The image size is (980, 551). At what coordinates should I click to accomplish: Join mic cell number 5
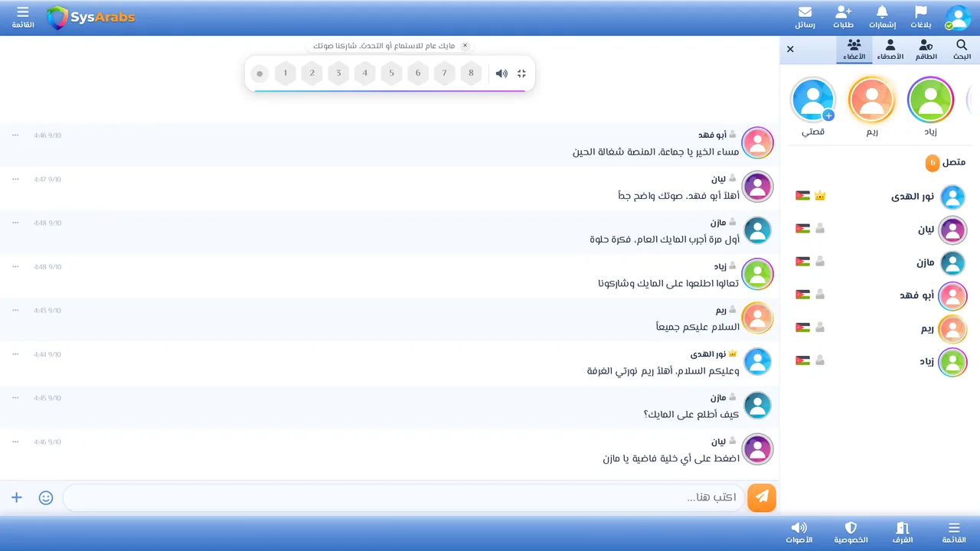coord(391,73)
